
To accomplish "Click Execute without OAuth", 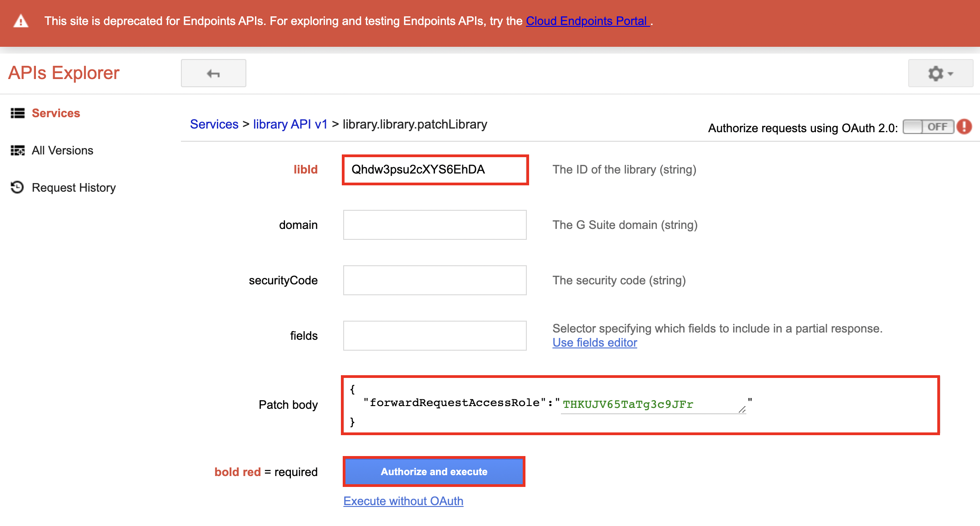I will (403, 501).
